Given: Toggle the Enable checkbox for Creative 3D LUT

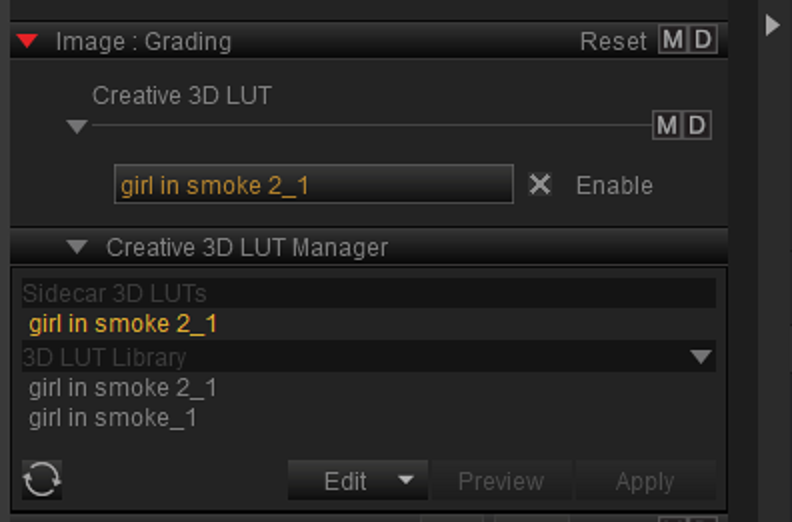Looking at the screenshot, I should [539, 184].
